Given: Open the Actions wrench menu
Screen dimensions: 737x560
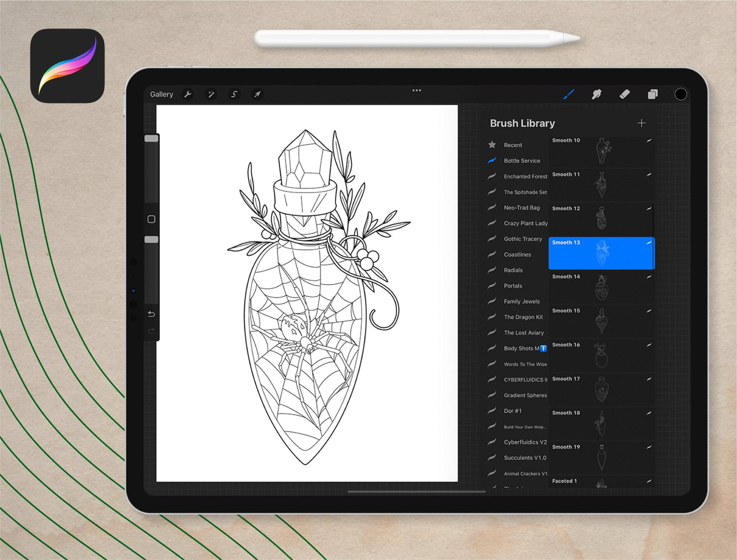Looking at the screenshot, I should [188, 94].
